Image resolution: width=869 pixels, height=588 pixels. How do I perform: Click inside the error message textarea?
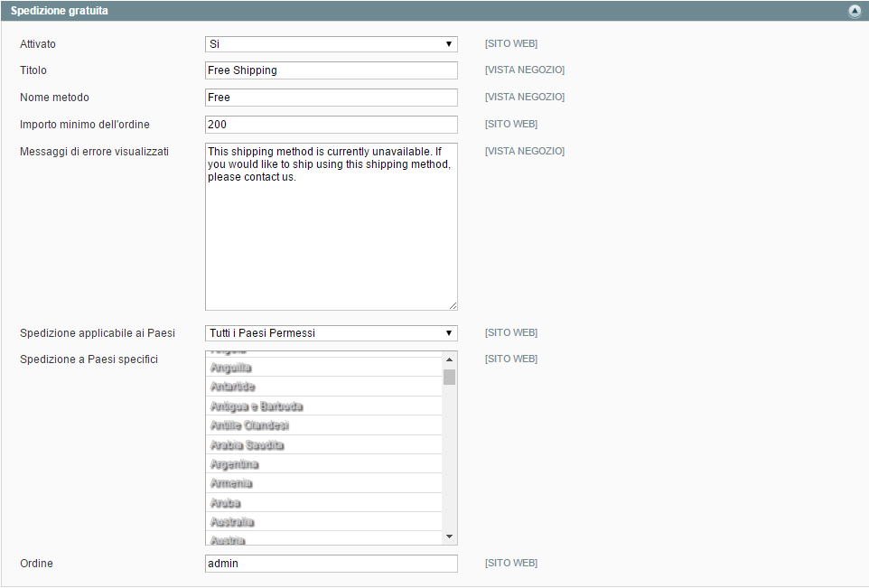tap(331, 226)
